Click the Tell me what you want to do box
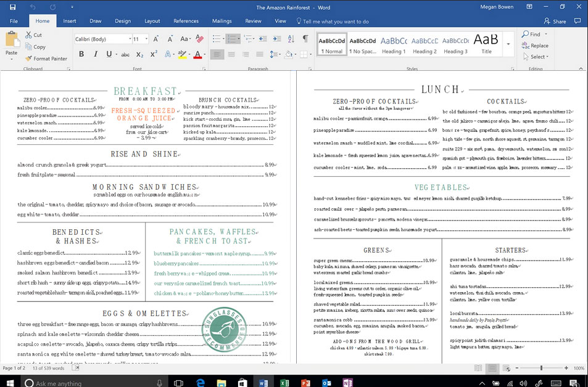 click(332, 22)
